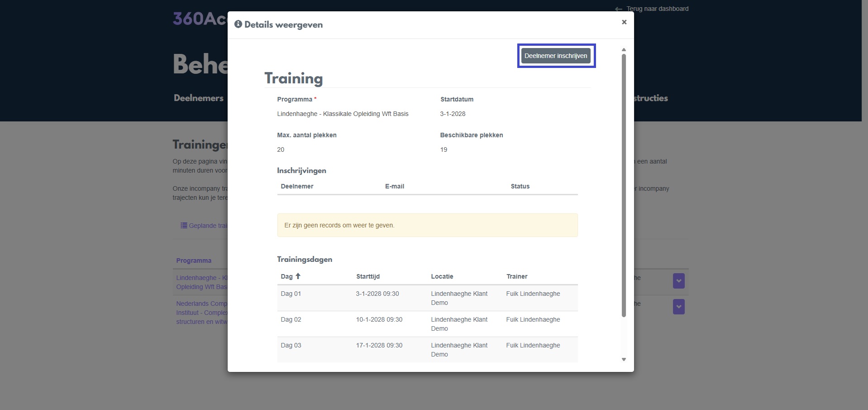868x410 pixels.
Task: Click the Max. aantal plekken value 20
Action: click(281, 150)
